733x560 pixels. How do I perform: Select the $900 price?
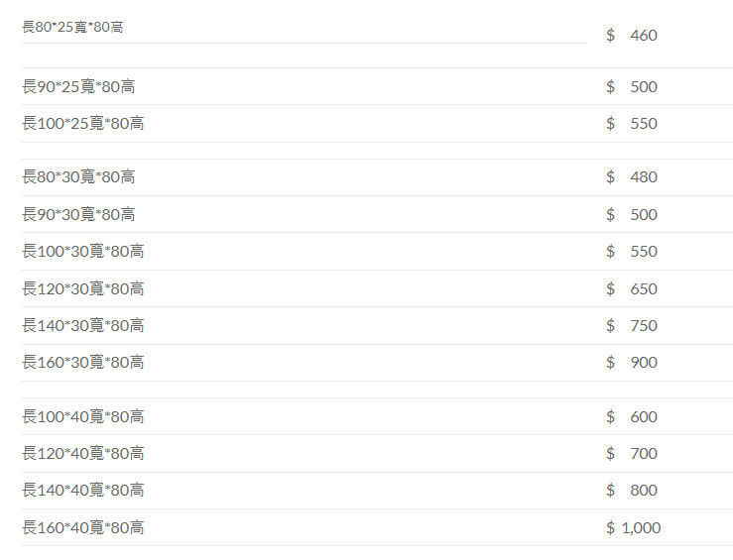point(632,363)
